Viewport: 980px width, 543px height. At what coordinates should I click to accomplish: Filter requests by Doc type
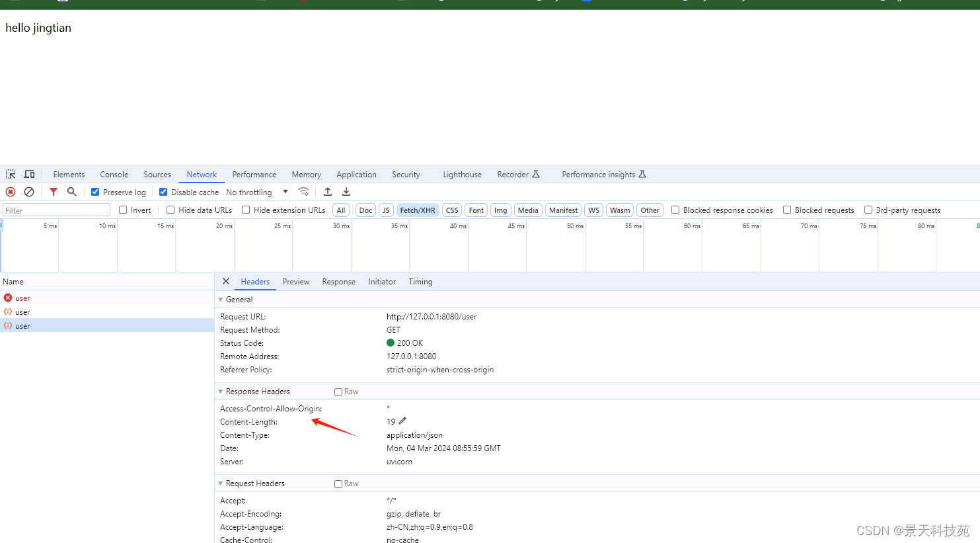click(x=365, y=210)
